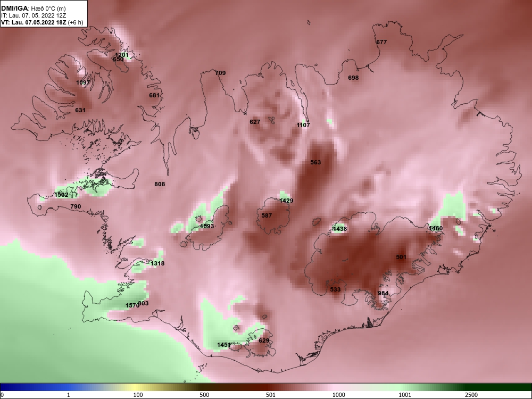Select the 1502 value on Snæfellsnes peninsula
This screenshot has width=532, height=399.
(61, 195)
